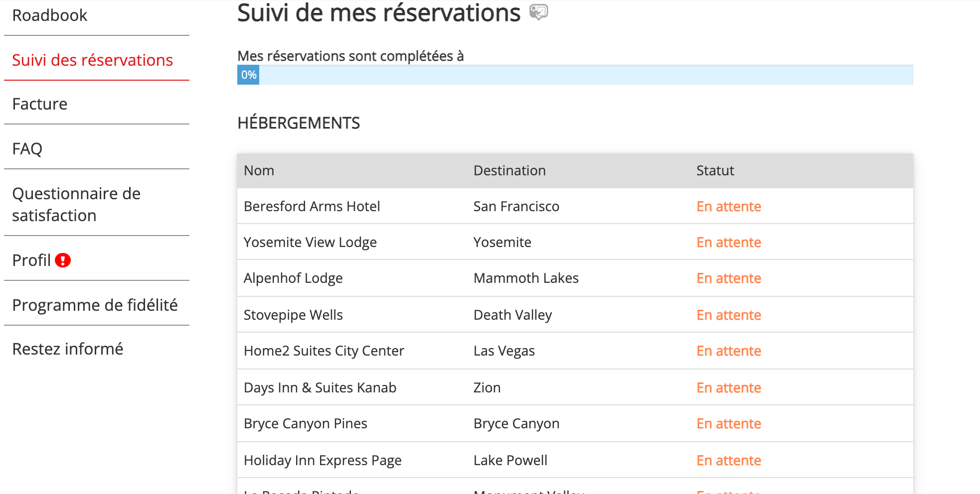Select Holiday Inn Express Page entry
This screenshot has height=494, width=980.
point(323,460)
